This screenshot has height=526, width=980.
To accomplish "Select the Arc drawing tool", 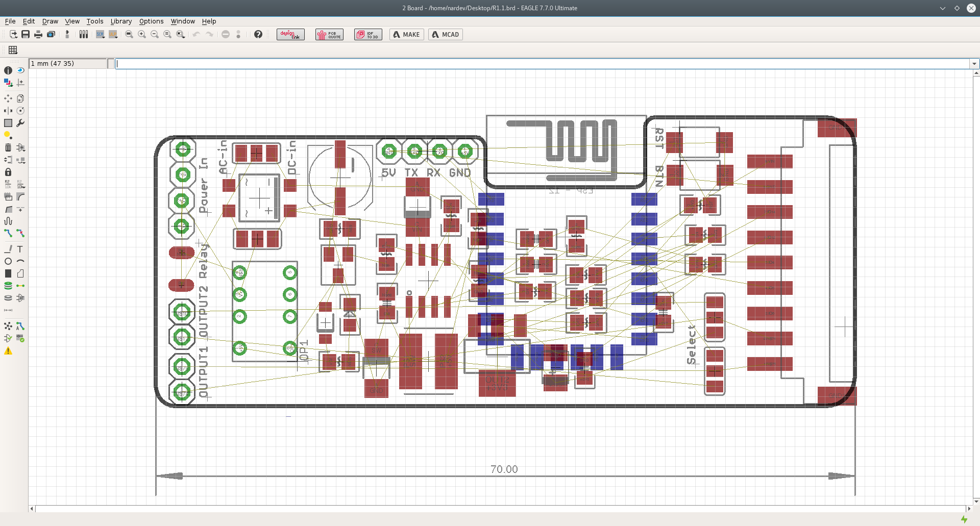I will (20, 261).
